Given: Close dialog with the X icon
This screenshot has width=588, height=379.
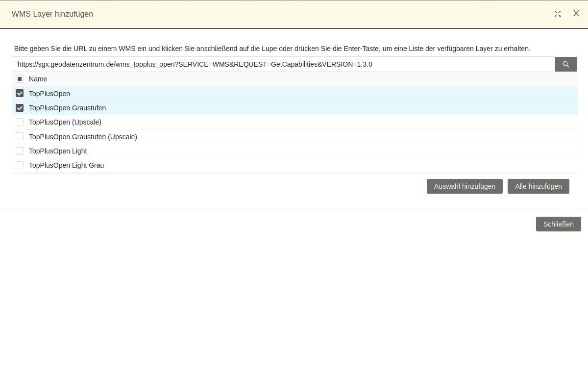Looking at the screenshot, I should 576,14.
